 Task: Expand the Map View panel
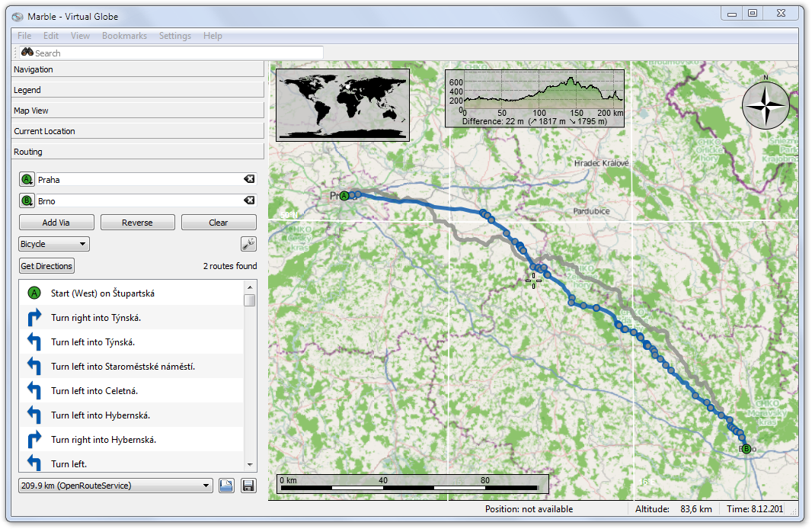[138, 111]
